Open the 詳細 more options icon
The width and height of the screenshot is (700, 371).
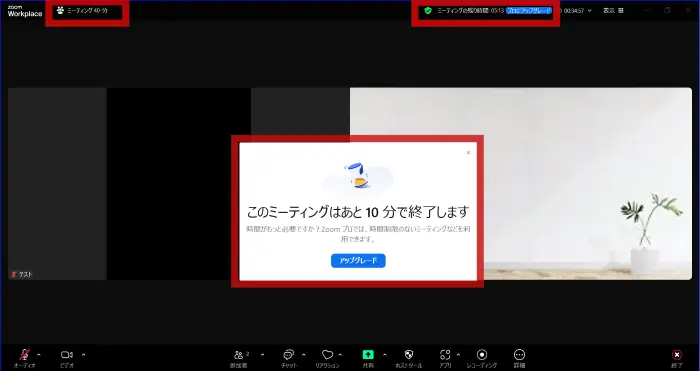click(519, 354)
